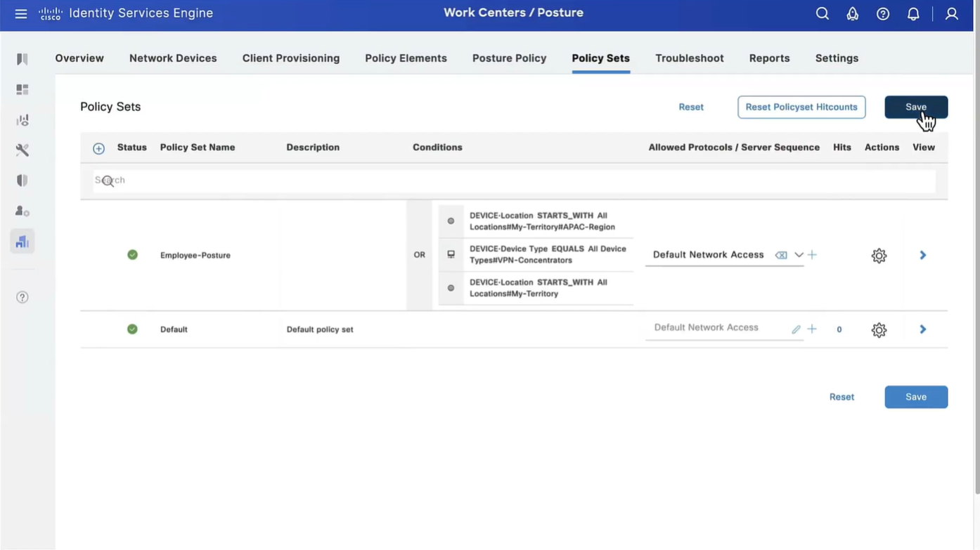Open the notifications bell icon
980x550 pixels.
tap(913, 14)
